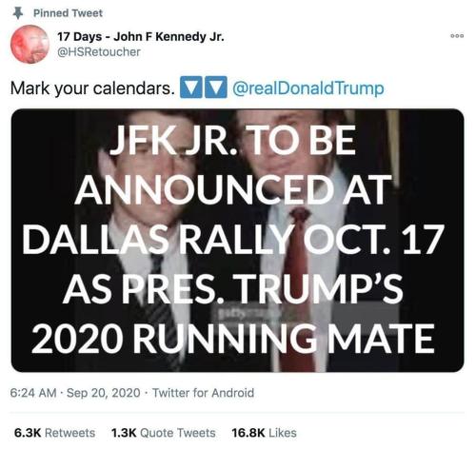The height and width of the screenshot is (449, 476).
Task: Click the pin icon beside Pinned Tweet
Action: pos(18,13)
